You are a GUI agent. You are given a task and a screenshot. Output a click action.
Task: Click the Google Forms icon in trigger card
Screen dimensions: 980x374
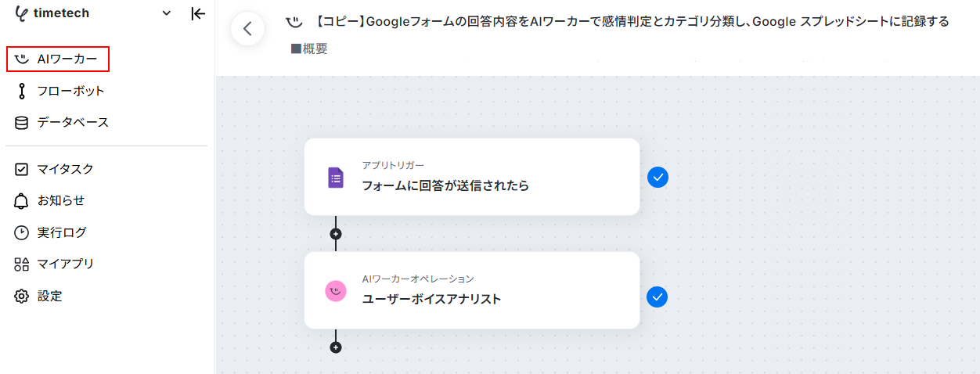click(x=336, y=178)
